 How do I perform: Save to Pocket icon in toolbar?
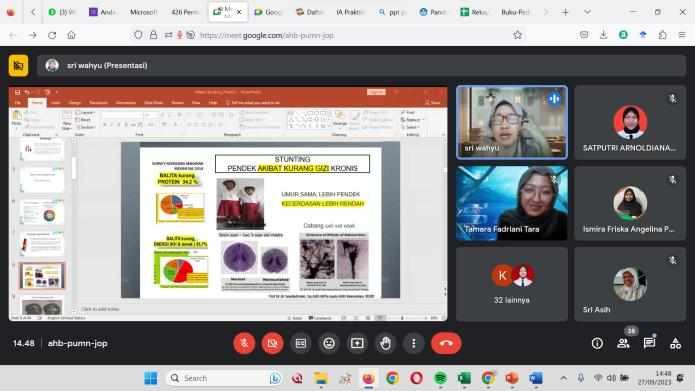pyautogui.click(x=584, y=35)
